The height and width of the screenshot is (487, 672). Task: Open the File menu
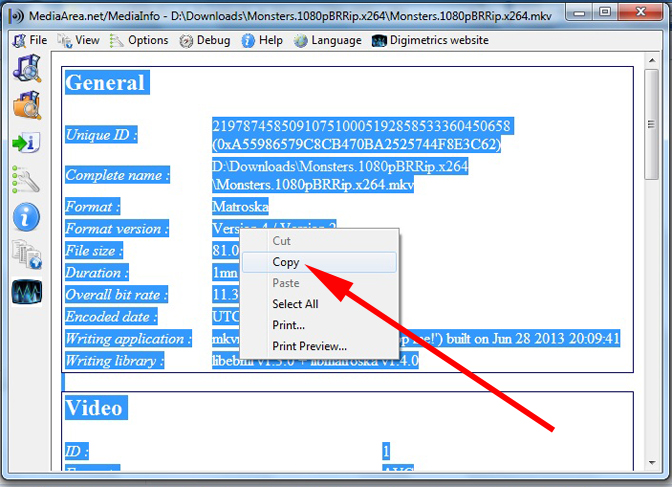click(30, 40)
